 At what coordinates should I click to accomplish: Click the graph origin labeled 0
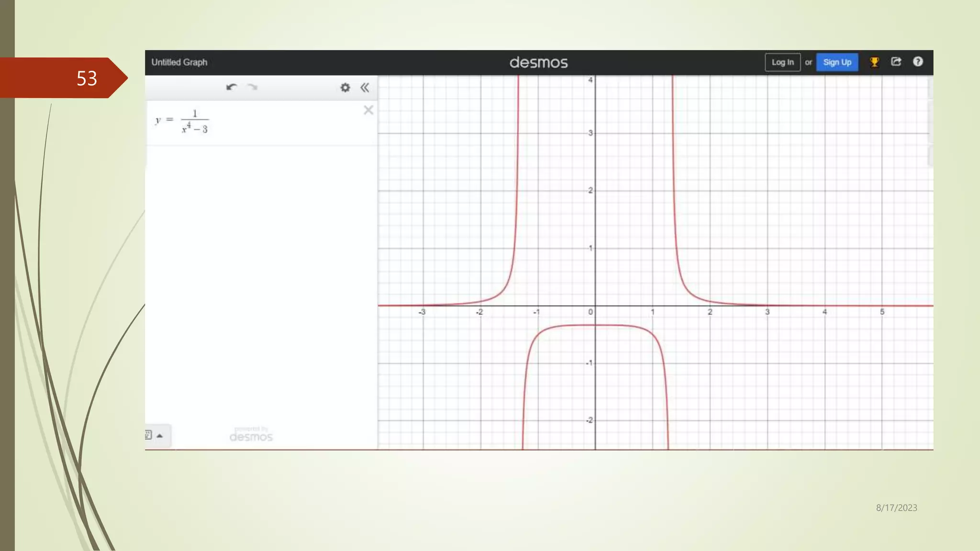click(590, 312)
